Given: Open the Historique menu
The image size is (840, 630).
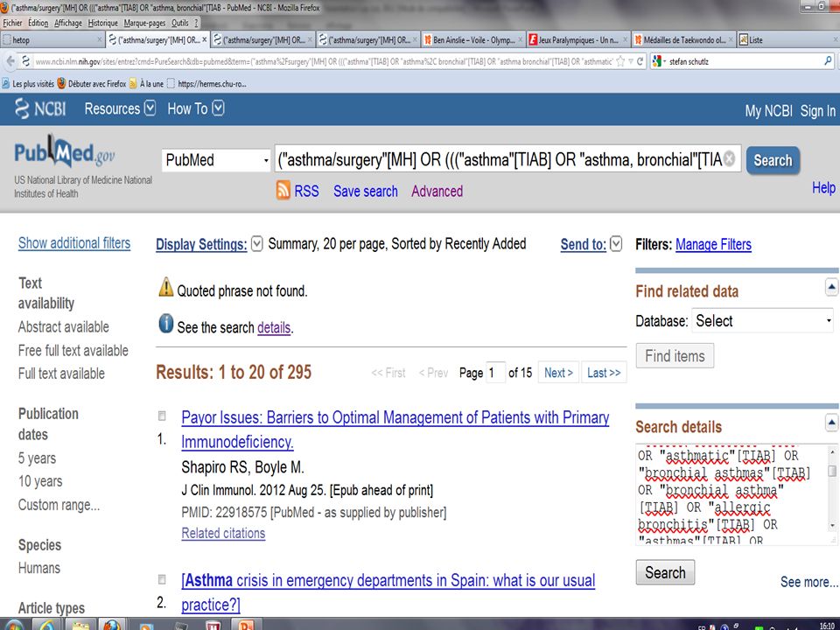Looking at the screenshot, I should point(103,23).
